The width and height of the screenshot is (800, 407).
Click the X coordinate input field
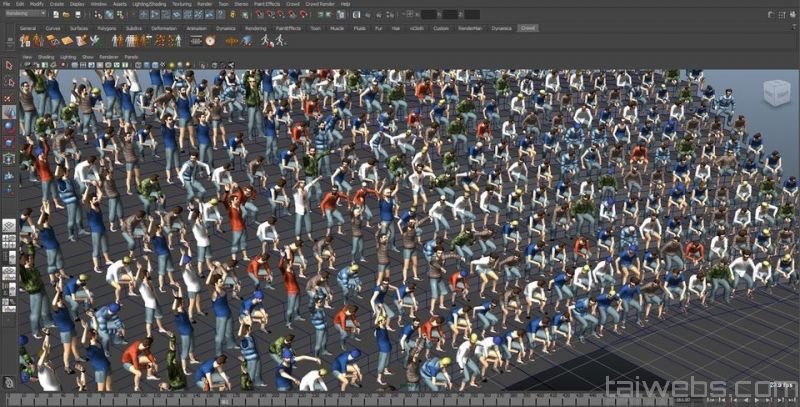428,15
